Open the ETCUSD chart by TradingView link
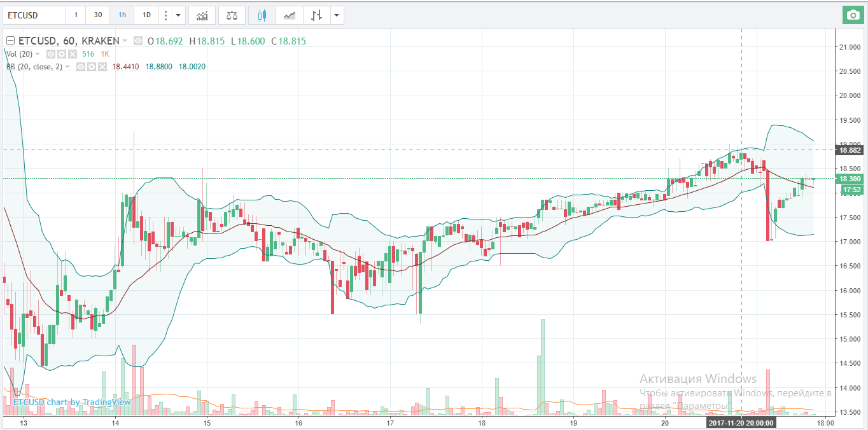Image resolution: width=868 pixels, height=430 pixels. [72, 402]
